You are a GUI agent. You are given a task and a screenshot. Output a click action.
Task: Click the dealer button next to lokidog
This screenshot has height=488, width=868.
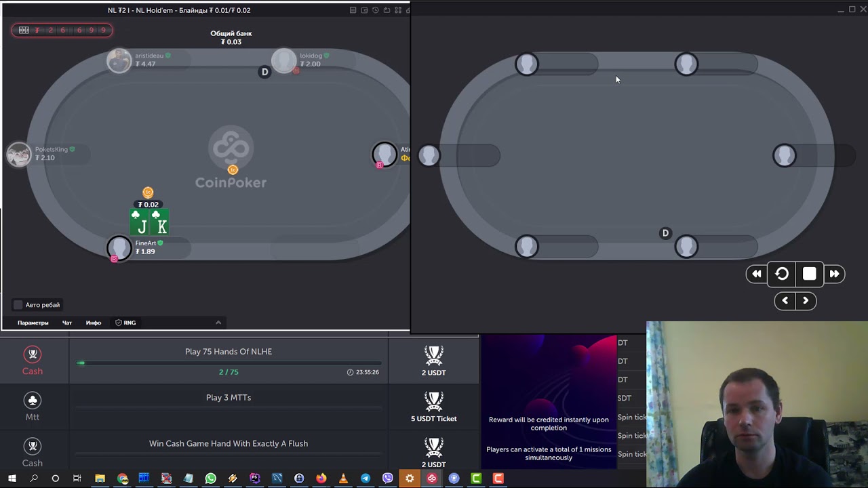click(264, 72)
